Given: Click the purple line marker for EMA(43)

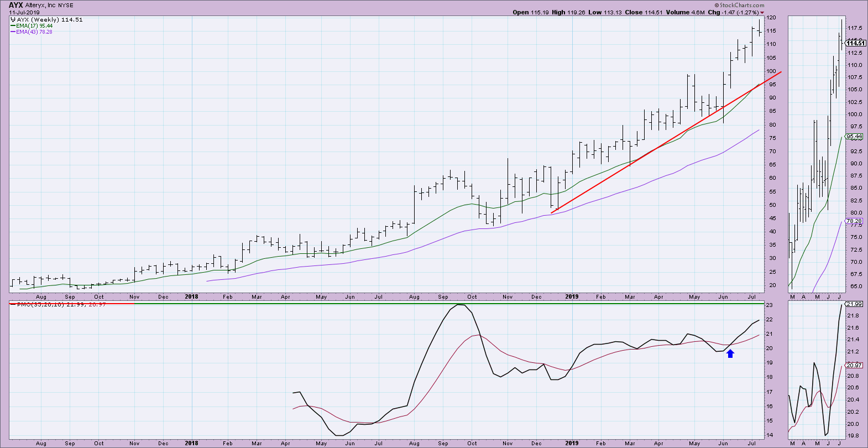Looking at the screenshot, I should click(x=13, y=32).
